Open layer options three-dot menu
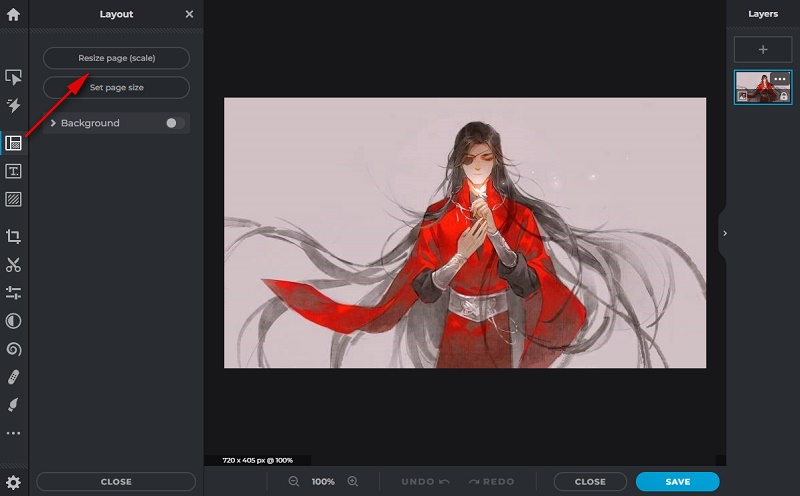The height and width of the screenshot is (496, 800). coord(780,79)
